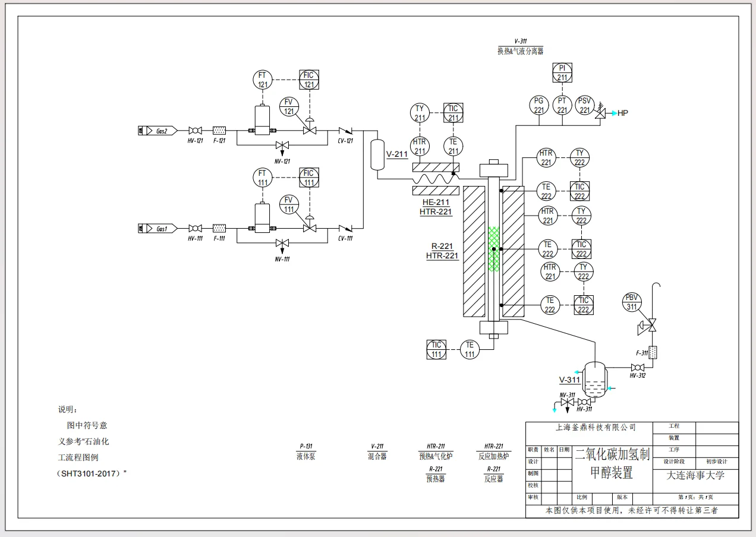Click the 混合器 legend text
This screenshot has height=537, width=756.
pyautogui.click(x=377, y=456)
